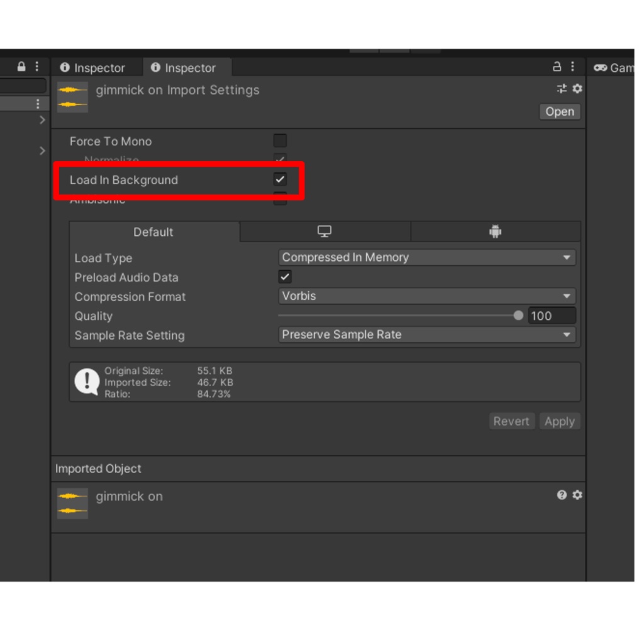Click the three-dot menu on the highlighted left row
This screenshot has width=644, height=644.
38,104
